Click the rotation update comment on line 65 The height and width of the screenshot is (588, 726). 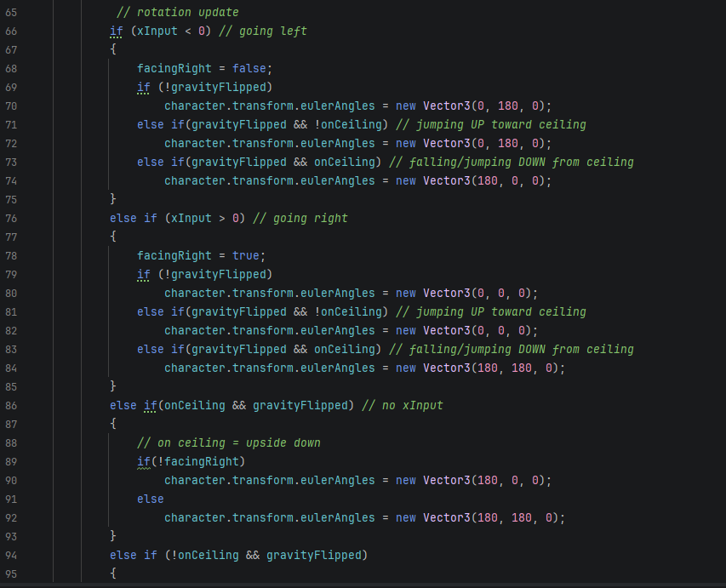pyautogui.click(x=177, y=11)
